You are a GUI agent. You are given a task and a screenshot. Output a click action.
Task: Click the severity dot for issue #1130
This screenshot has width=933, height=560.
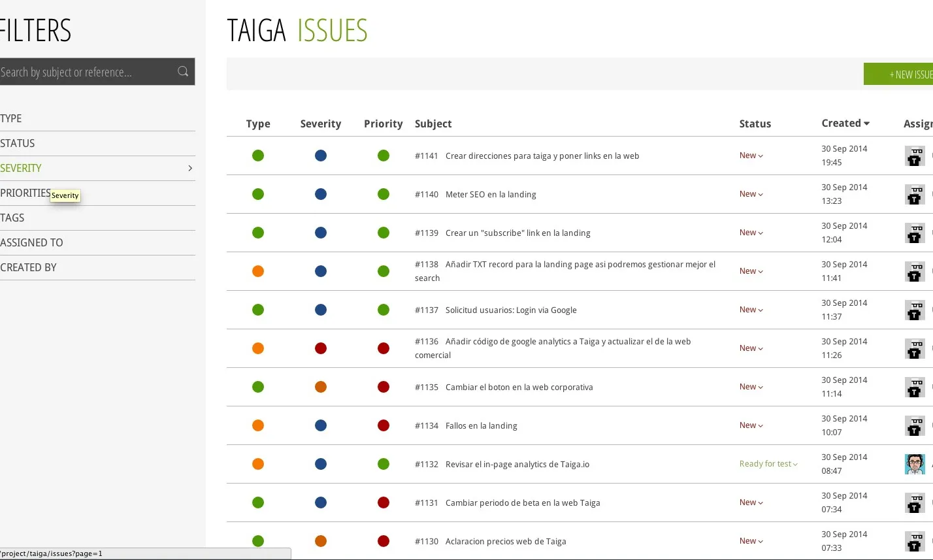coord(321,541)
